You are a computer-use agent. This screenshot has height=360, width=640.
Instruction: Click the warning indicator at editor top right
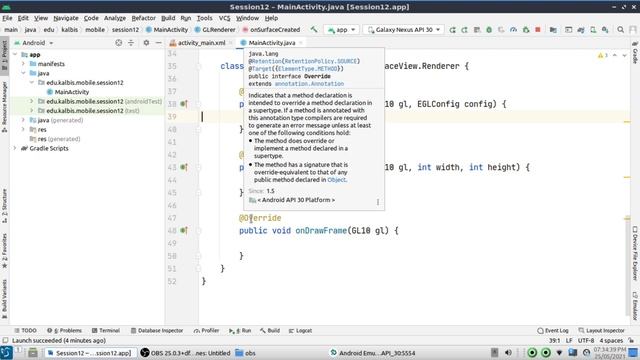602,55
